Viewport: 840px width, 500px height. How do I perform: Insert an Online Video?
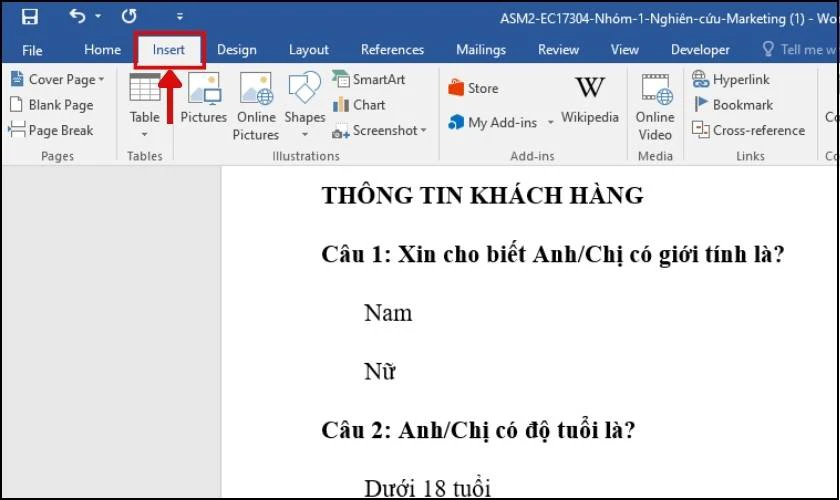[x=655, y=107]
